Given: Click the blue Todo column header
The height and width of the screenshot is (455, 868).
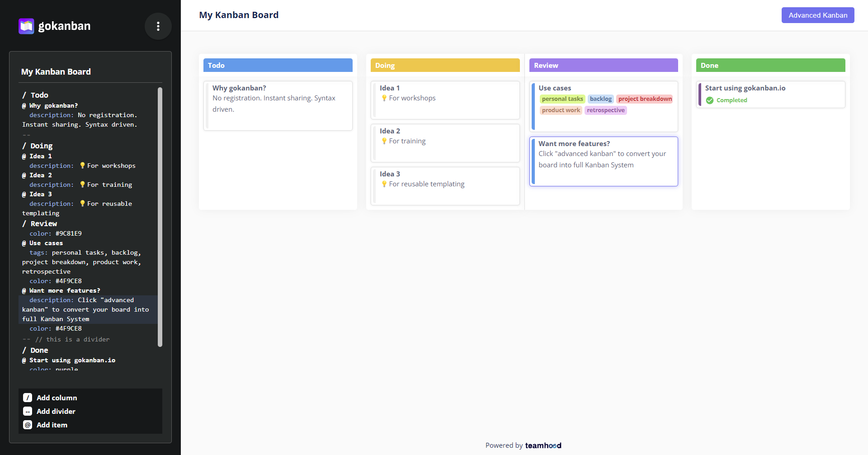Looking at the screenshot, I should 278,65.
